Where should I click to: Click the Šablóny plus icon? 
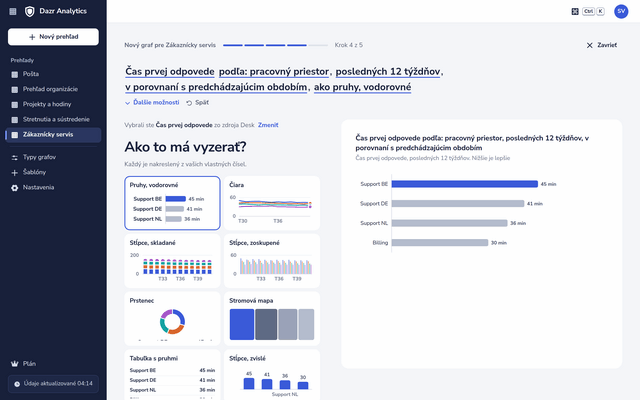coord(15,173)
